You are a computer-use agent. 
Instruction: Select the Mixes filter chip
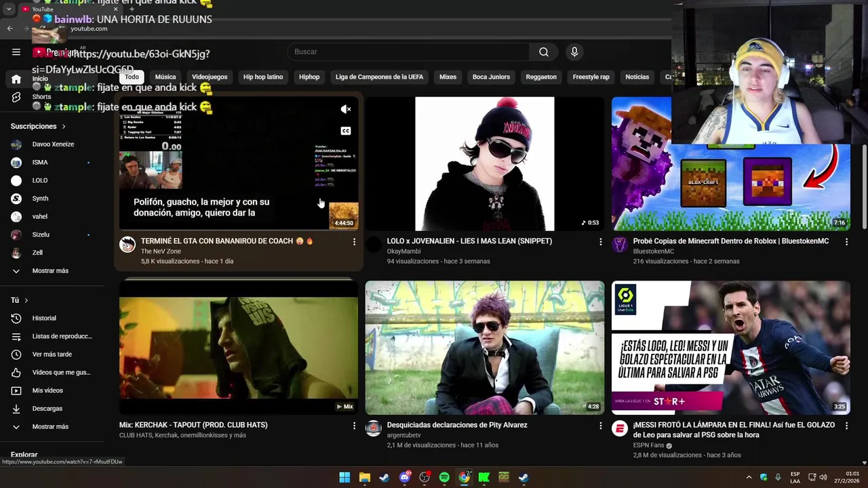[448, 77]
